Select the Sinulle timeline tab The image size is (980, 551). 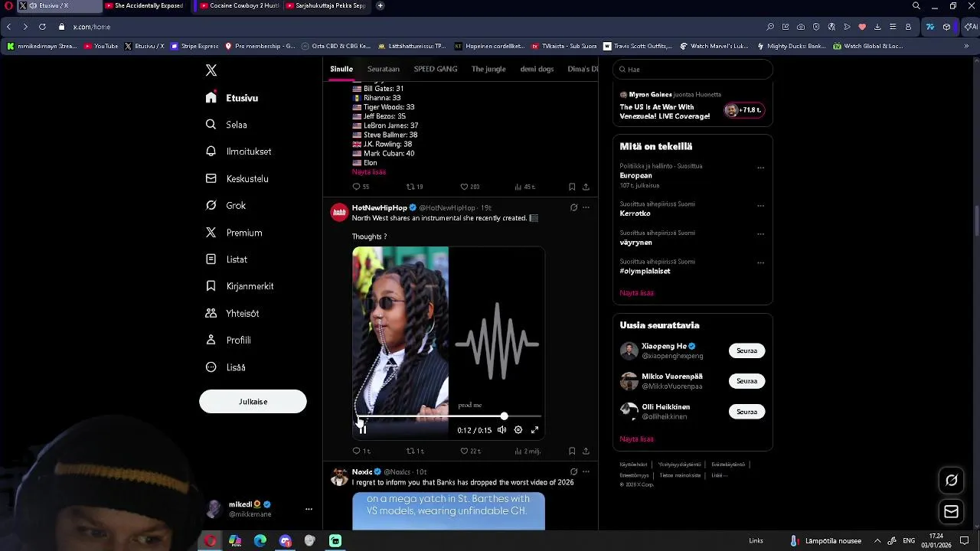pyautogui.click(x=341, y=69)
